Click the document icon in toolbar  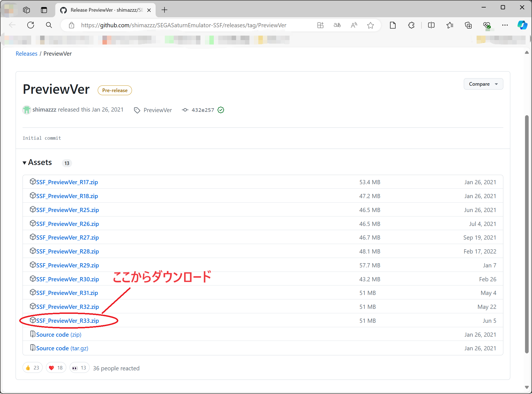coord(393,25)
